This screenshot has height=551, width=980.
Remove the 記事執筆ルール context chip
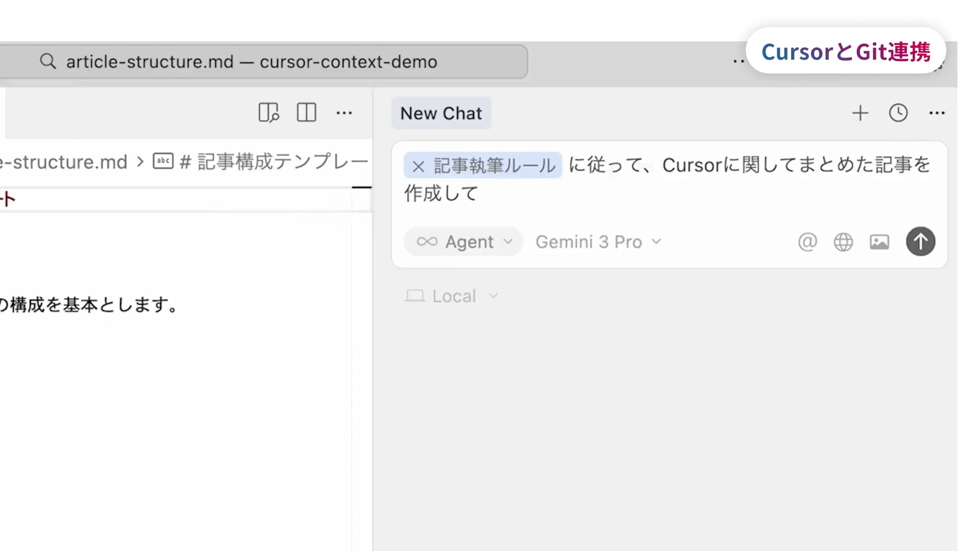pos(418,166)
